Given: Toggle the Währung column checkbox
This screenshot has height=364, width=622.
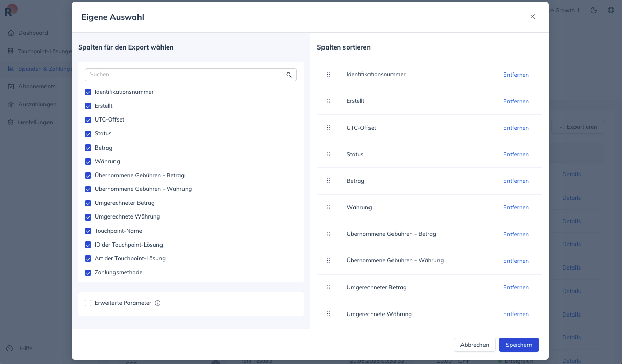Looking at the screenshot, I should [x=88, y=162].
